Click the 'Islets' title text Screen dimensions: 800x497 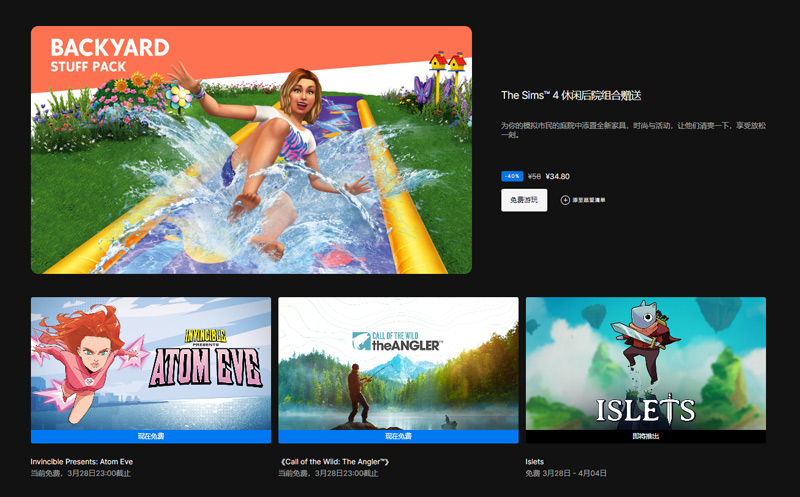(x=534, y=461)
